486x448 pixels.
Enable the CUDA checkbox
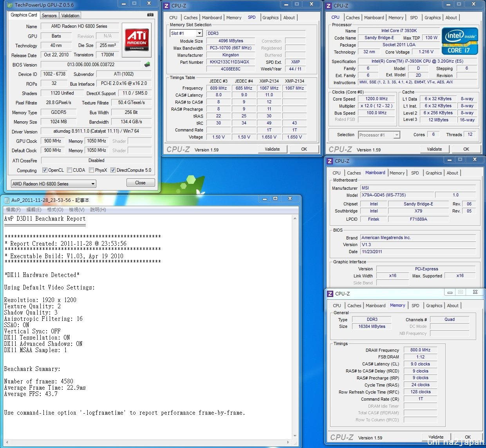69,170
